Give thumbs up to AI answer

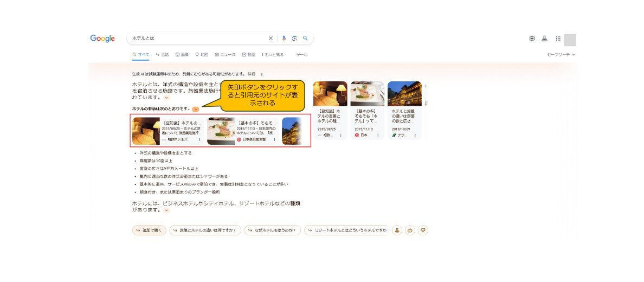point(410,230)
